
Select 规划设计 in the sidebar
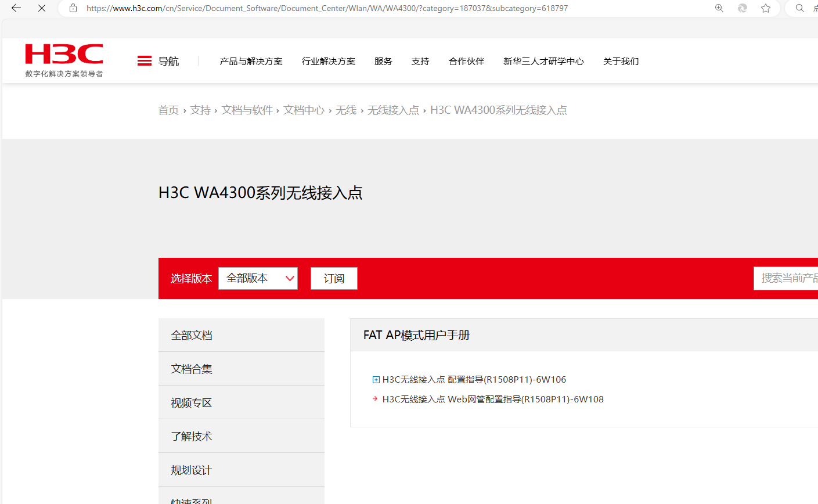tap(242, 470)
